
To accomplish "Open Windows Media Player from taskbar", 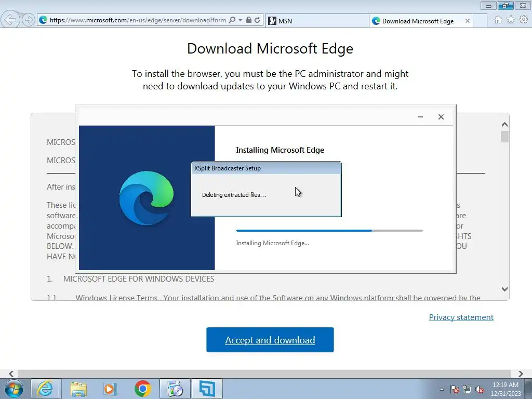I will [x=110, y=389].
